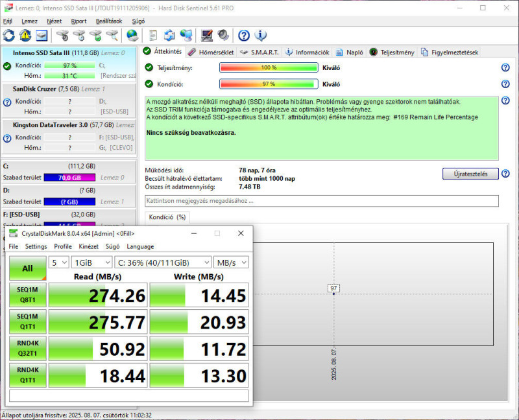Click the green check next to Teljesítmény label
The height and width of the screenshot is (420, 519).
click(149, 67)
